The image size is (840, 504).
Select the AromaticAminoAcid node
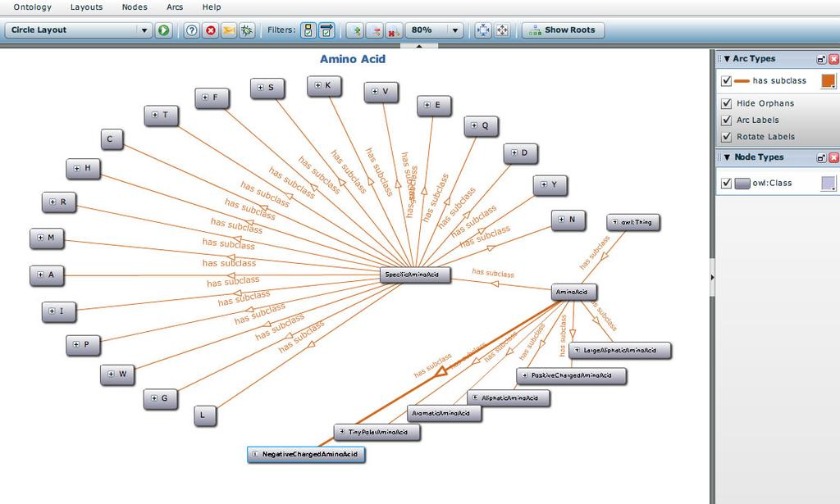[444, 414]
